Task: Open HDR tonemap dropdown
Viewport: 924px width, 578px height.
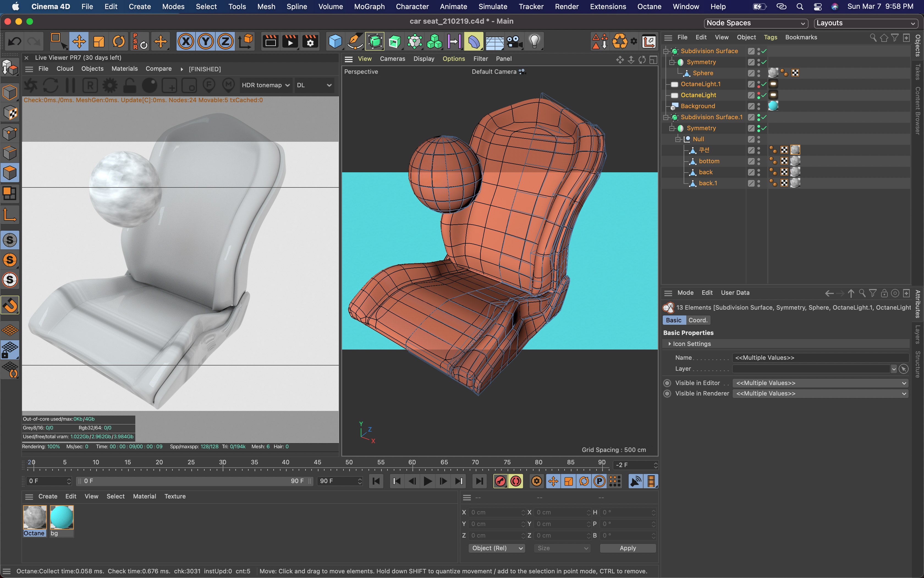Action: pyautogui.click(x=265, y=85)
